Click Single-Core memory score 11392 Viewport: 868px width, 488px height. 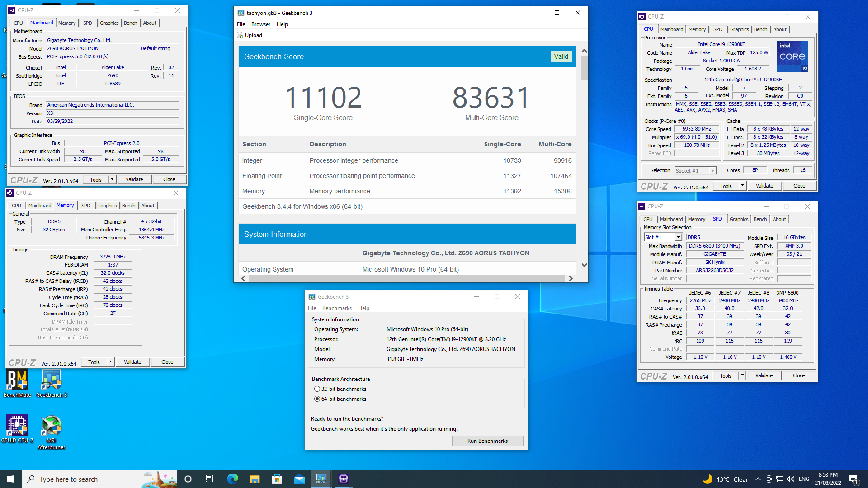512,191
